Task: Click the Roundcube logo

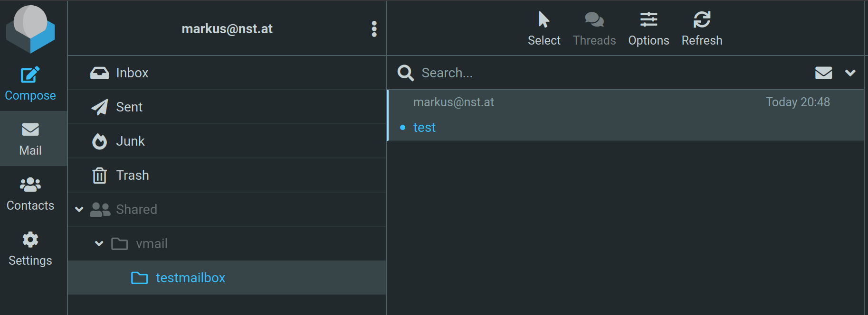Action: [30, 28]
